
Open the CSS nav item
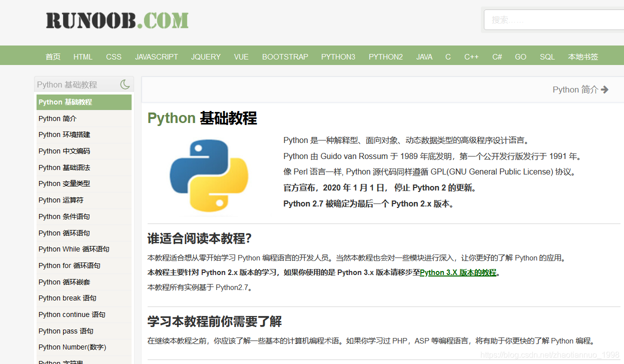pyautogui.click(x=114, y=56)
